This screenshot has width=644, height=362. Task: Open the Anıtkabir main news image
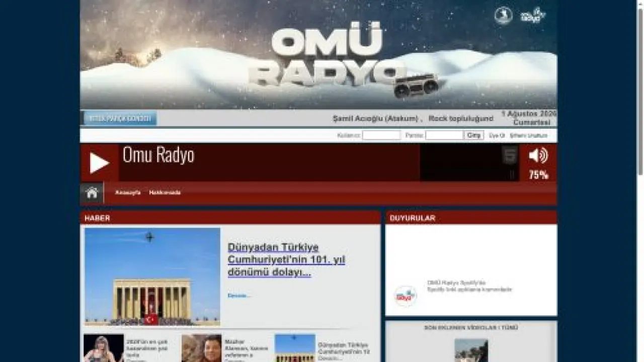152,277
